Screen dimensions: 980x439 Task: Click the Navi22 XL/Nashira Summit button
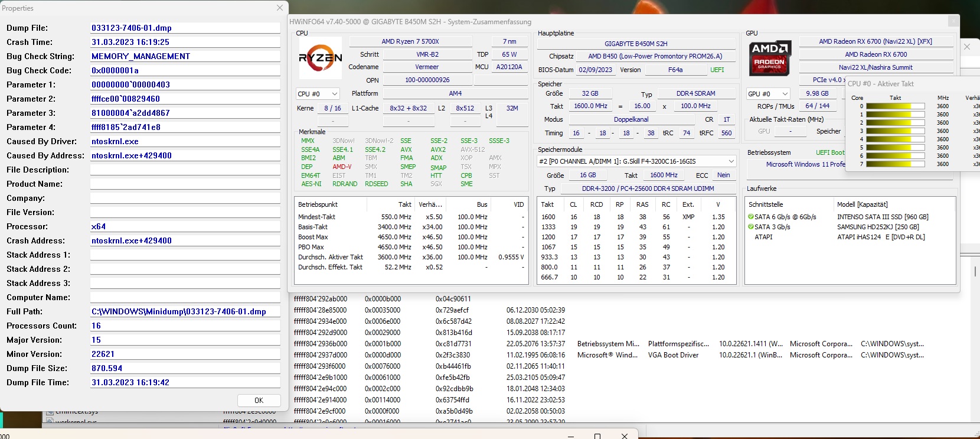(x=876, y=67)
